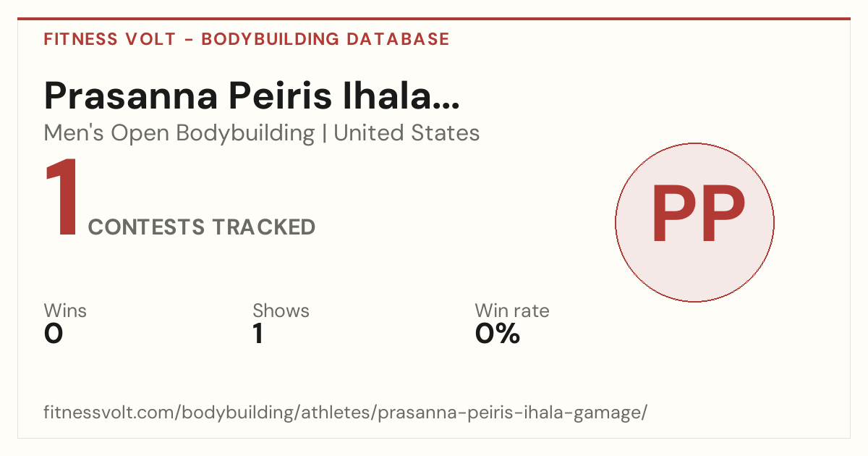Click the Shows stat label
Image resolution: width=868 pixels, height=456 pixels.
pyautogui.click(x=281, y=311)
